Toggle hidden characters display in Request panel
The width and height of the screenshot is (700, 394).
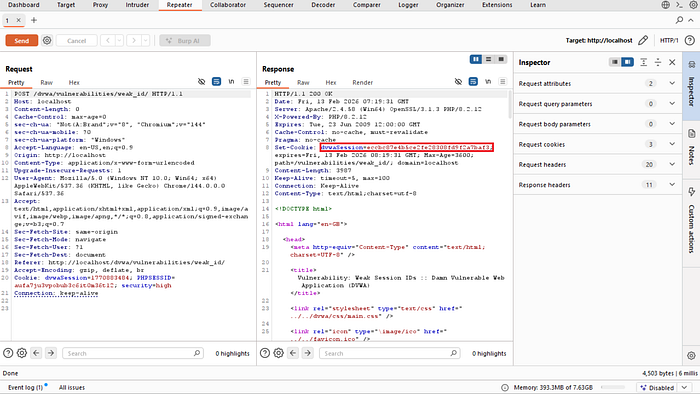tap(202, 82)
